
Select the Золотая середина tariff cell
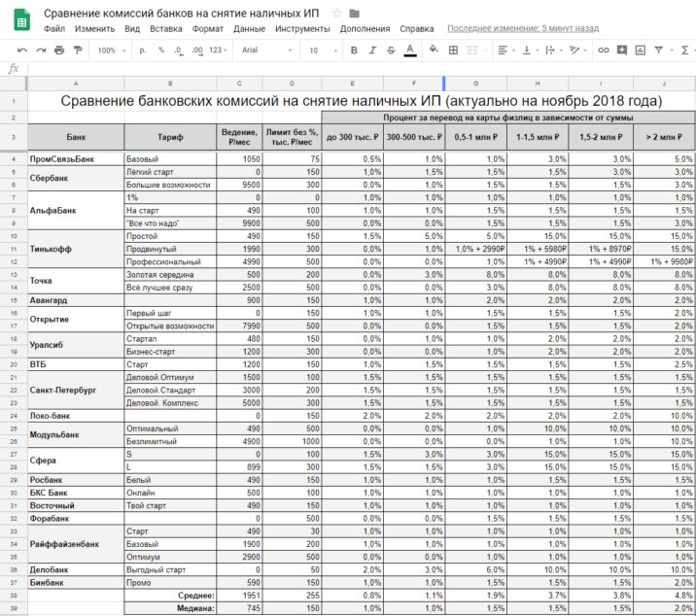click(x=170, y=275)
